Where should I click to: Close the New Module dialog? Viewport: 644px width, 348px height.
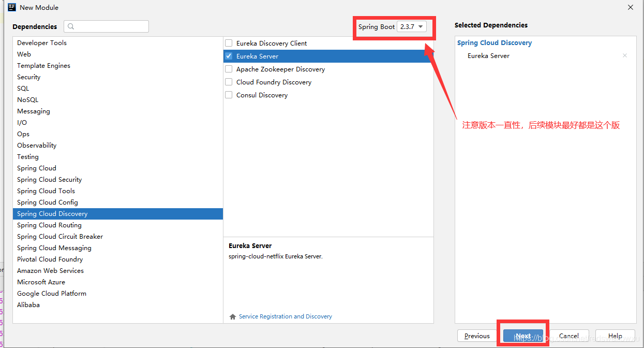coord(631,7)
